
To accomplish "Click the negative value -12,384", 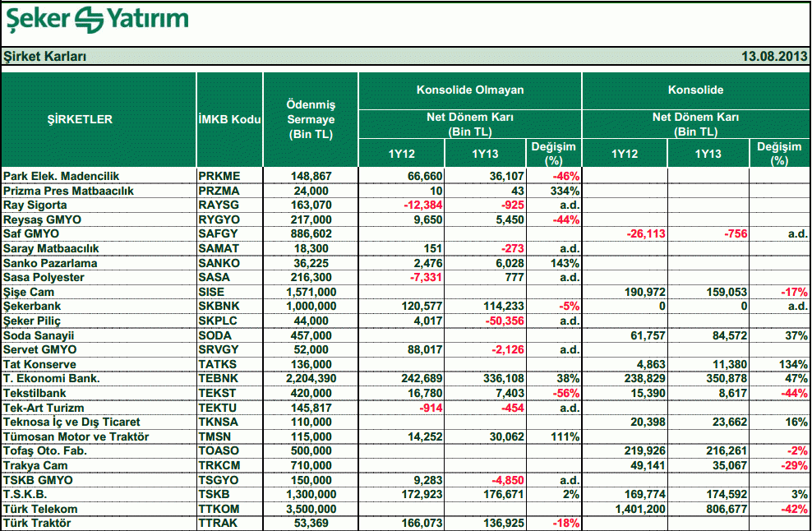I will [423, 205].
